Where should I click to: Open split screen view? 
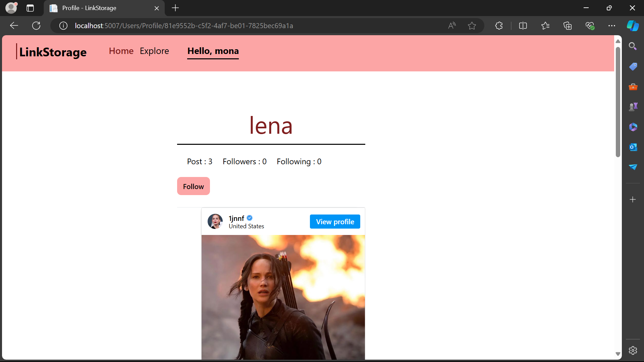click(x=523, y=25)
